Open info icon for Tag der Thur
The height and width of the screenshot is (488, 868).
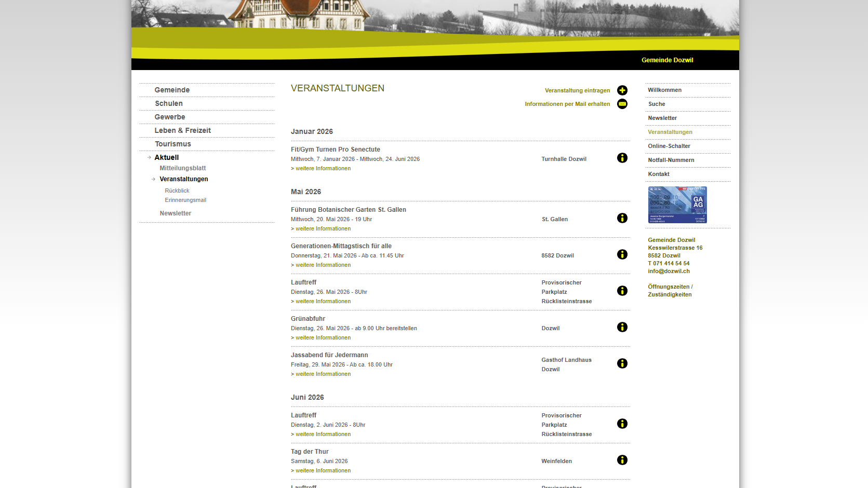click(622, 460)
